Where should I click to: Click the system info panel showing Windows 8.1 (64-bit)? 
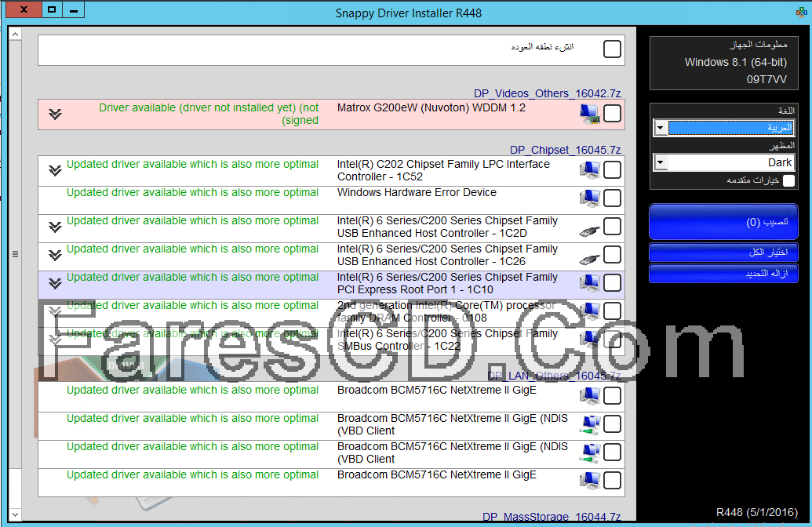[x=723, y=64]
